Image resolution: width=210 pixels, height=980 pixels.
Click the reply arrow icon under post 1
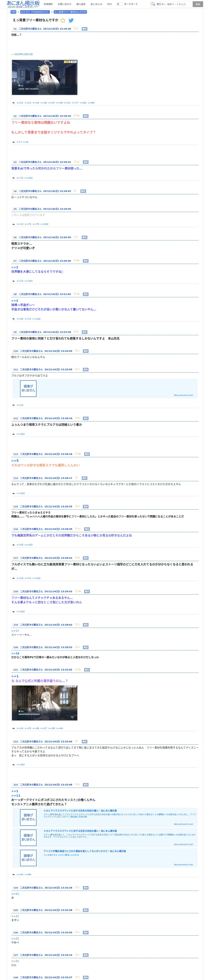pyautogui.click(x=14, y=103)
